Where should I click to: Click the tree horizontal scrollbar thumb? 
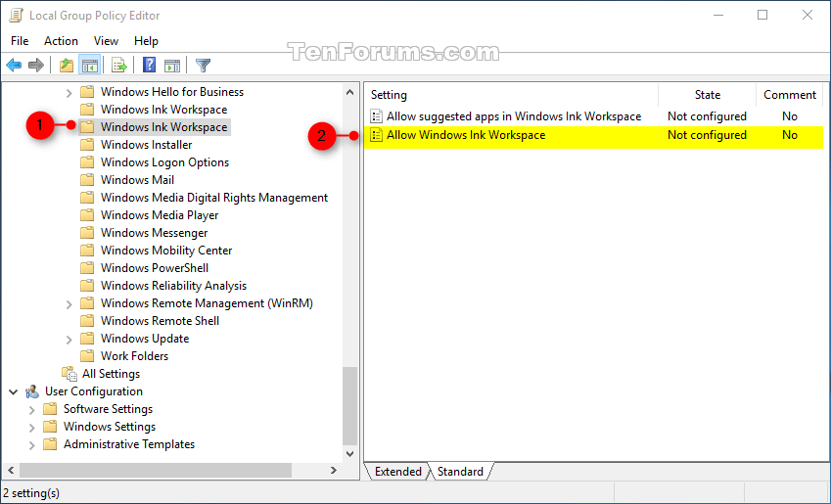point(156,470)
